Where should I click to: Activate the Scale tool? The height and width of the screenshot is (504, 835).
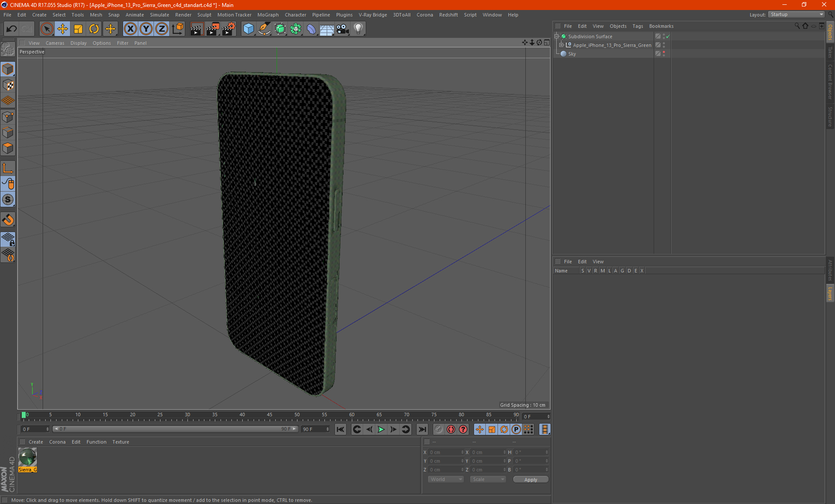click(78, 29)
